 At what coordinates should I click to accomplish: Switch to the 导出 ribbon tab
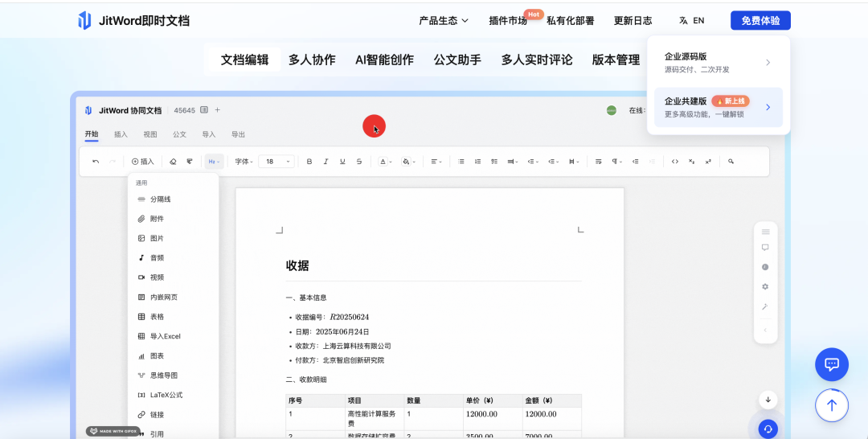[x=238, y=134]
